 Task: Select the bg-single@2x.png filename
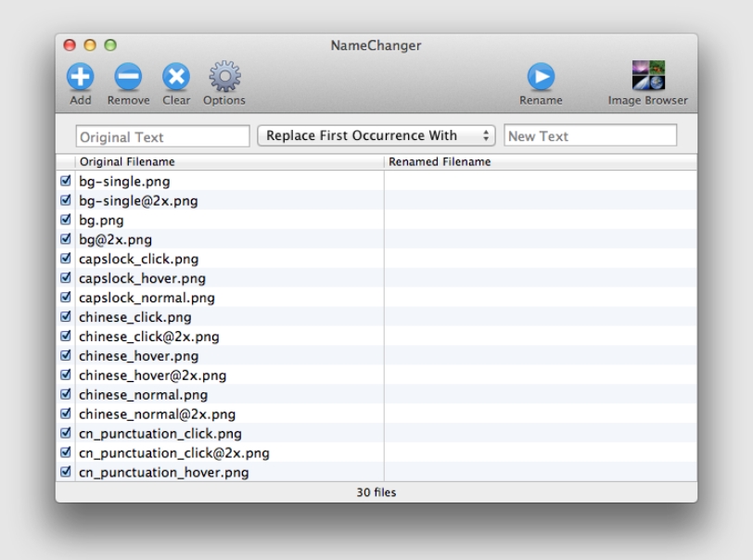[x=138, y=201]
